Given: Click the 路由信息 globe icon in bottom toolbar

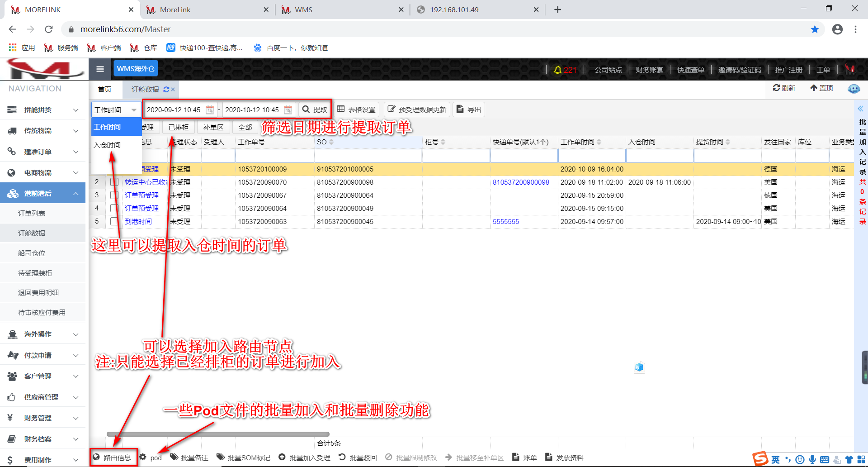Looking at the screenshot, I should click(x=96, y=457).
